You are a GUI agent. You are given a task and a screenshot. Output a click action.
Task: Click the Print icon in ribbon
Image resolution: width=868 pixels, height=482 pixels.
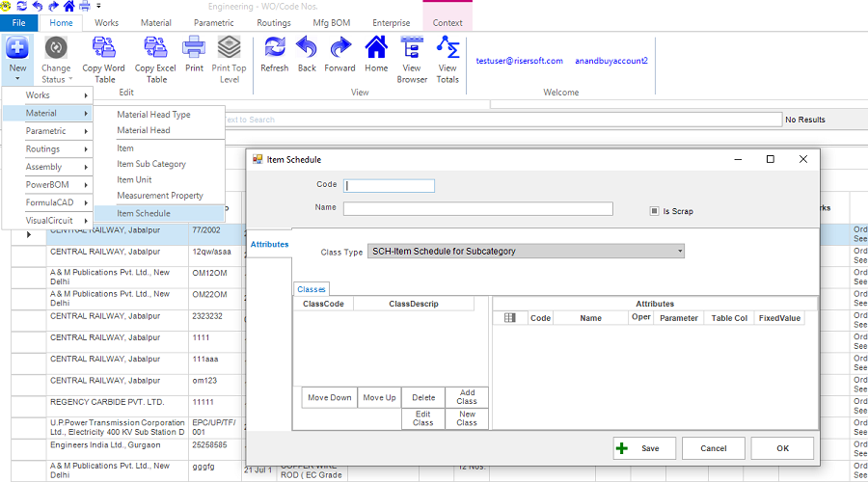point(194,48)
